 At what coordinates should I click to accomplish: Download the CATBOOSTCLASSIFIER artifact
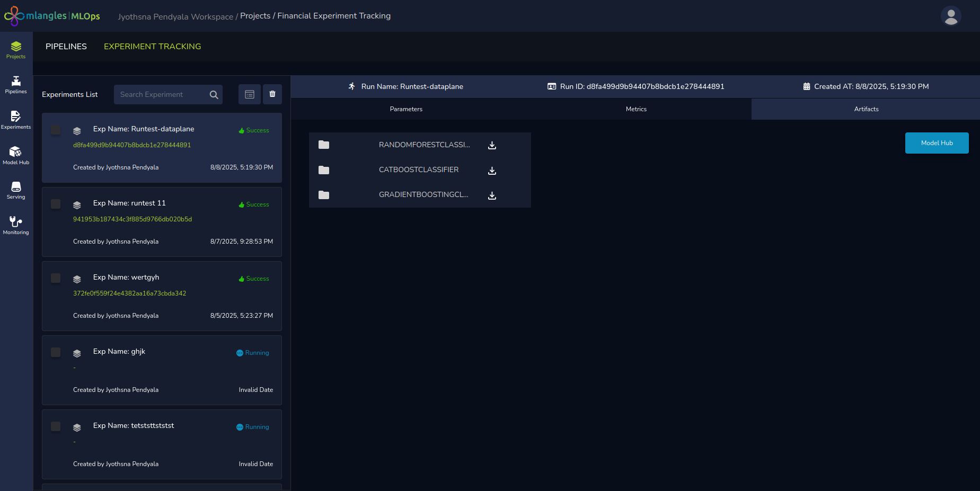492,171
